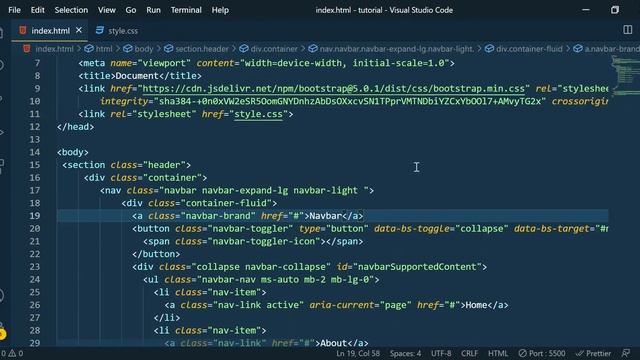Restore down the VS Code window

(x=615, y=10)
